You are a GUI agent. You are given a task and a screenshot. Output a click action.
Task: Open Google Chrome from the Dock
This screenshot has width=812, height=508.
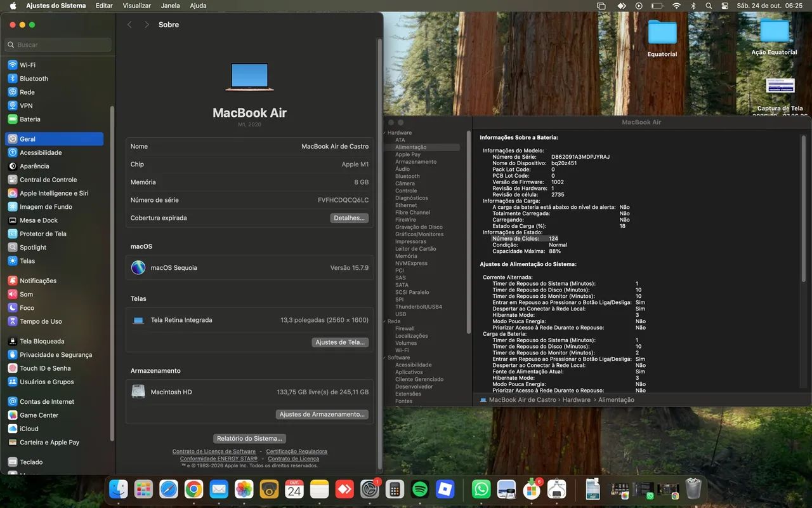pos(193,489)
